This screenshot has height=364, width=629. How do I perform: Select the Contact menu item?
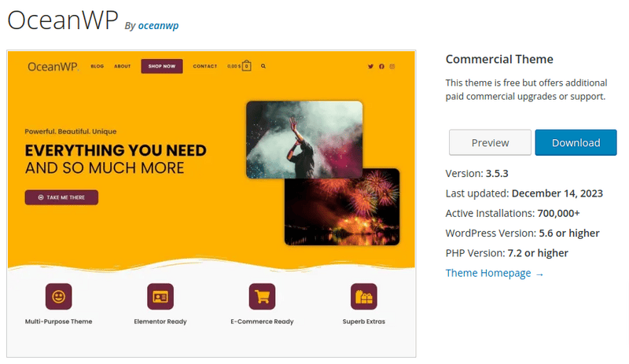tap(204, 67)
